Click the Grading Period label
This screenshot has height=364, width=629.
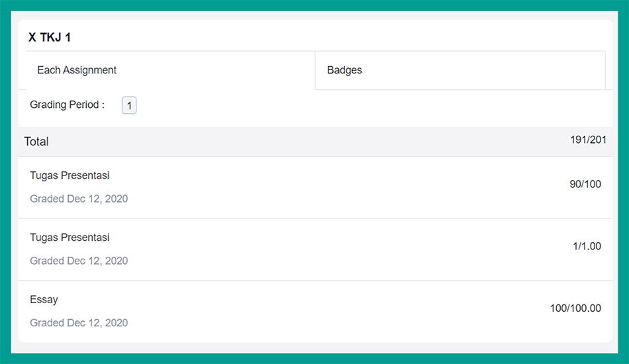(67, 105)
